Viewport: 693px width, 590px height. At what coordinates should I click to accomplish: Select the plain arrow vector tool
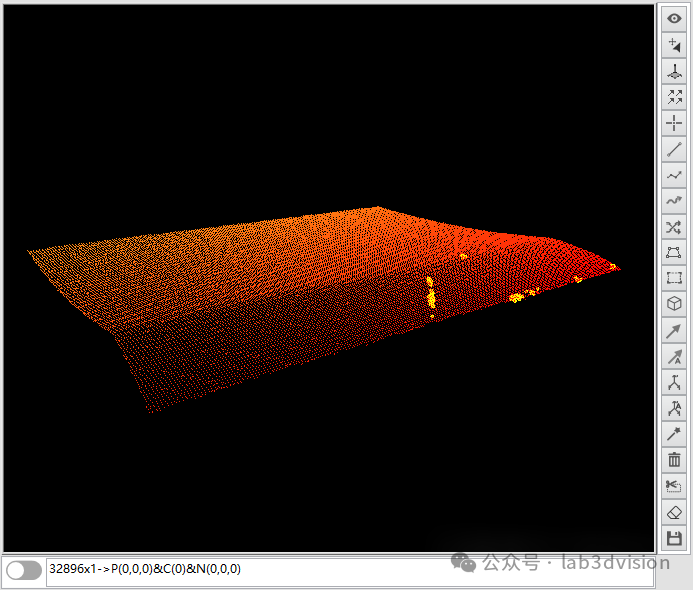pyautogui.click(x=674, y=331)
